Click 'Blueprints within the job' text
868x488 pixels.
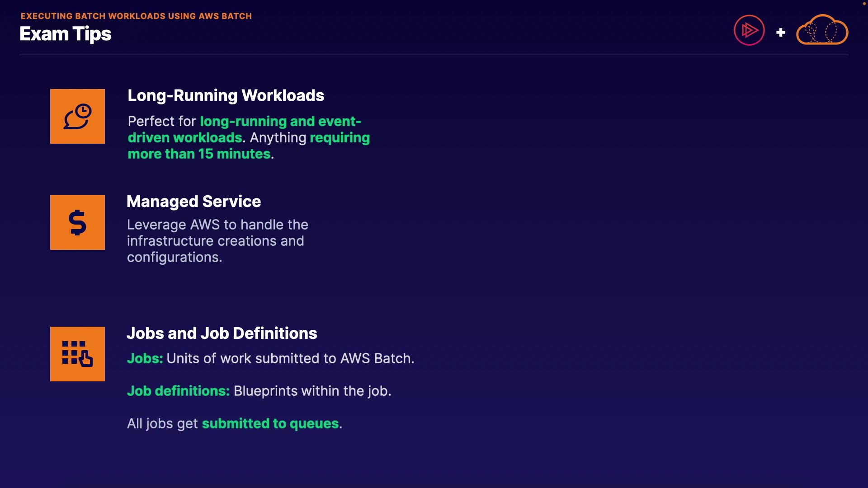click(312, 391)
